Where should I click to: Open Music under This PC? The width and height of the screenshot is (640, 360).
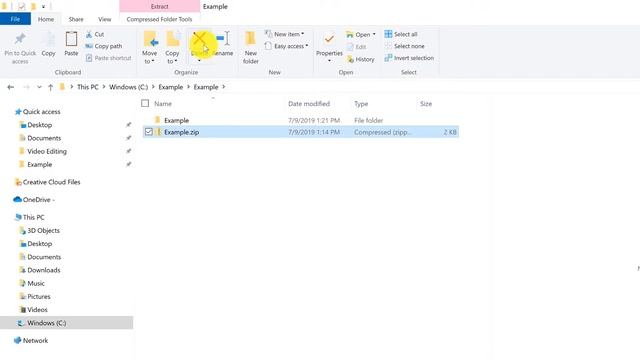tap(36, 283)
